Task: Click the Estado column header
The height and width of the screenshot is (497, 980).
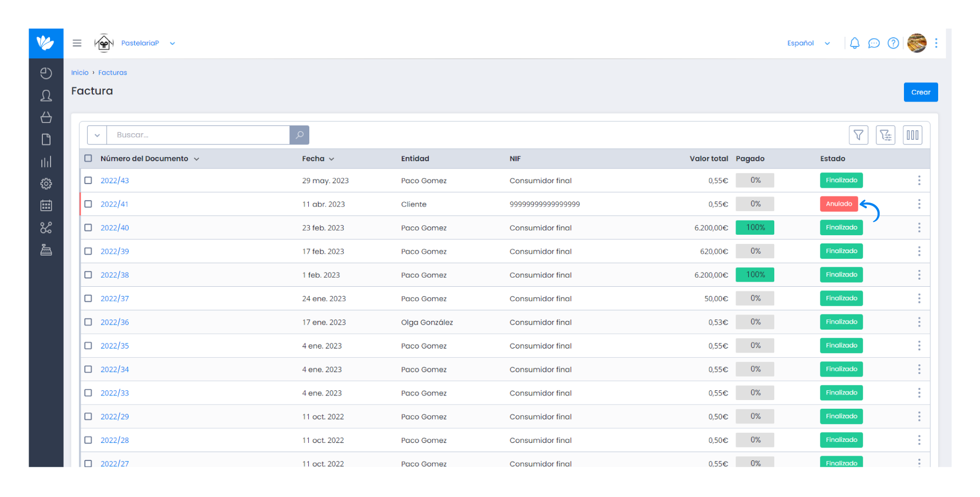Action: 832,159
